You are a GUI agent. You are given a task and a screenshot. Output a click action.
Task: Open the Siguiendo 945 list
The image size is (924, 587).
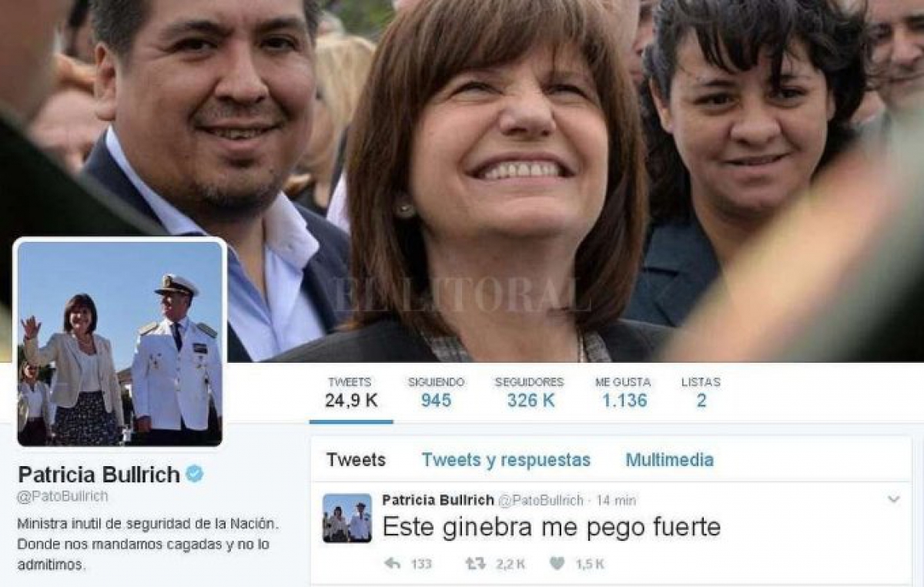(x=436, y=393)
